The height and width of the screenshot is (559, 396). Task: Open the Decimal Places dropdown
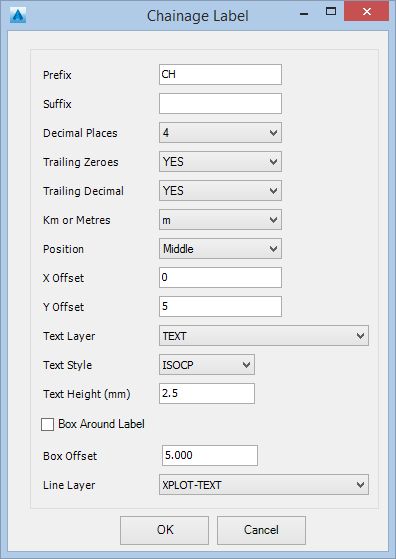pos(220,133)
